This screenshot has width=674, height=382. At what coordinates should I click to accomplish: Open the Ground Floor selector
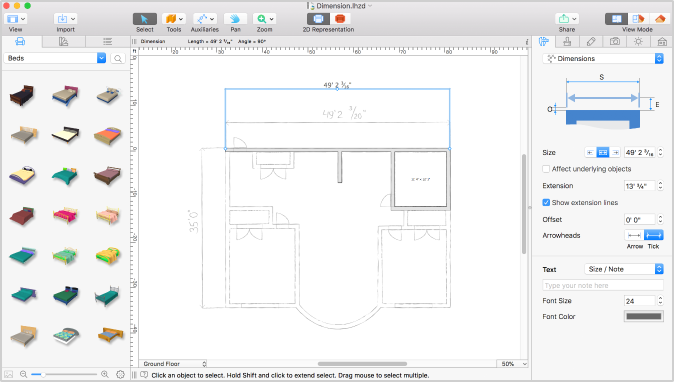tap(173, 364)
